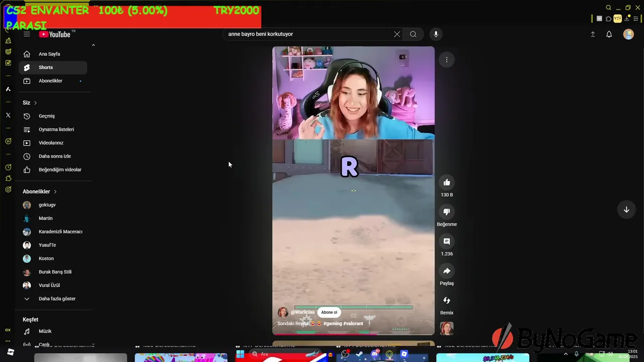Expand the Siz section chevron
The width and height of the screenshot is (644, 362).
click(35, 103)
